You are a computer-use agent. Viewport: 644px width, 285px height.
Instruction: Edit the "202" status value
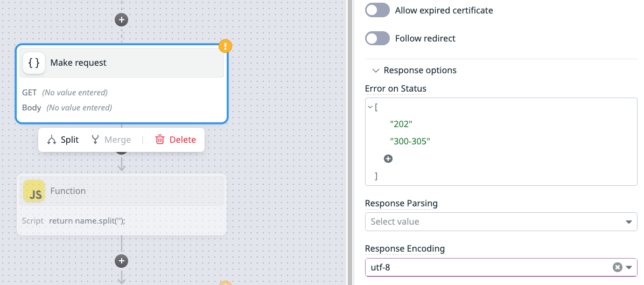[401, 124]
